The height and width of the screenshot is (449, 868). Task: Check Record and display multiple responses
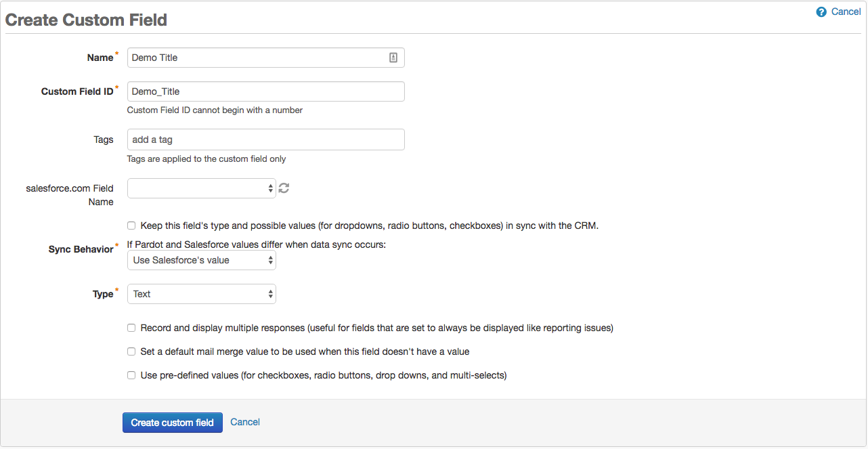click(x=131, y=328)
